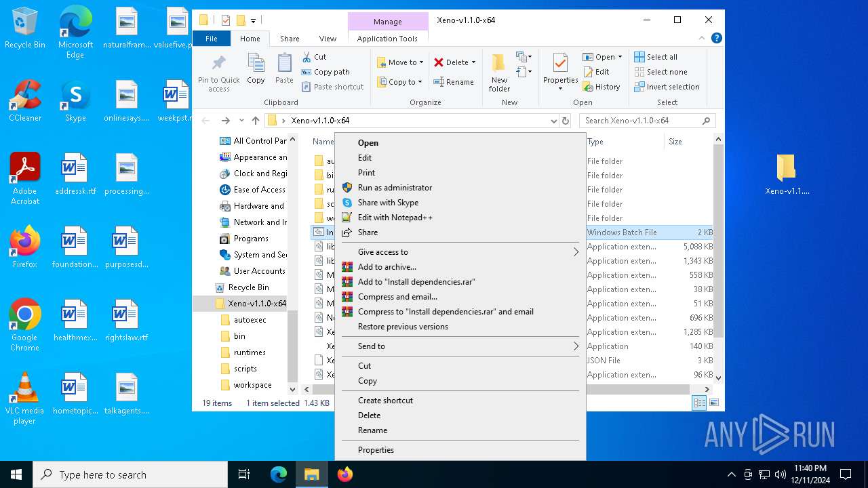The width and height of the screenshot is (868, 488).
Task: Click the red Delete ribbon icon
Action: tap(439, 62)
